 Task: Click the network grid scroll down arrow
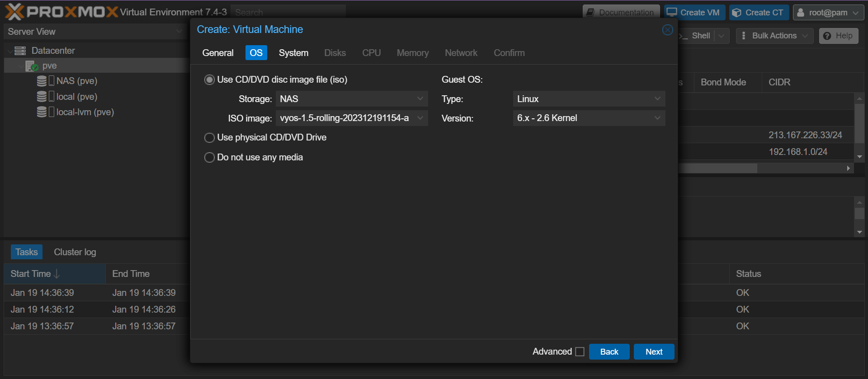[860, 156]
